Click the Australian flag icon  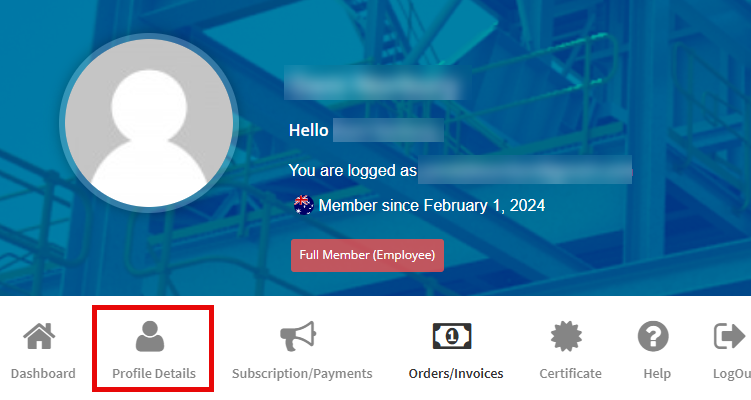[304, 205]
